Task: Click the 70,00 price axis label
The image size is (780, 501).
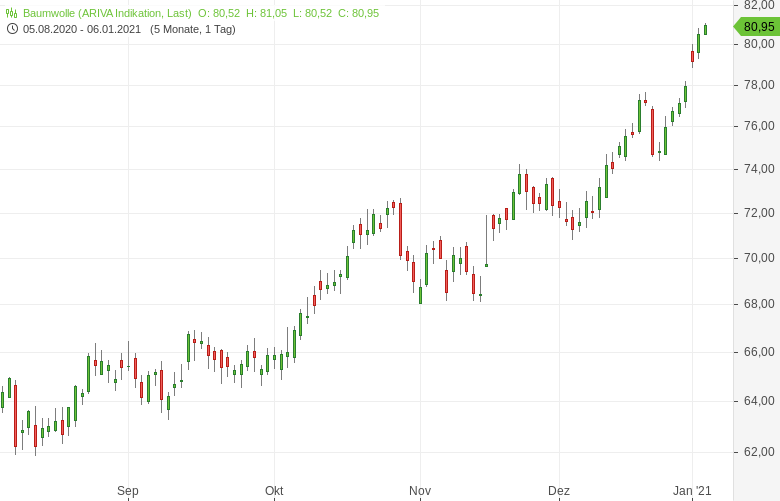Action: tap(759, 258)
